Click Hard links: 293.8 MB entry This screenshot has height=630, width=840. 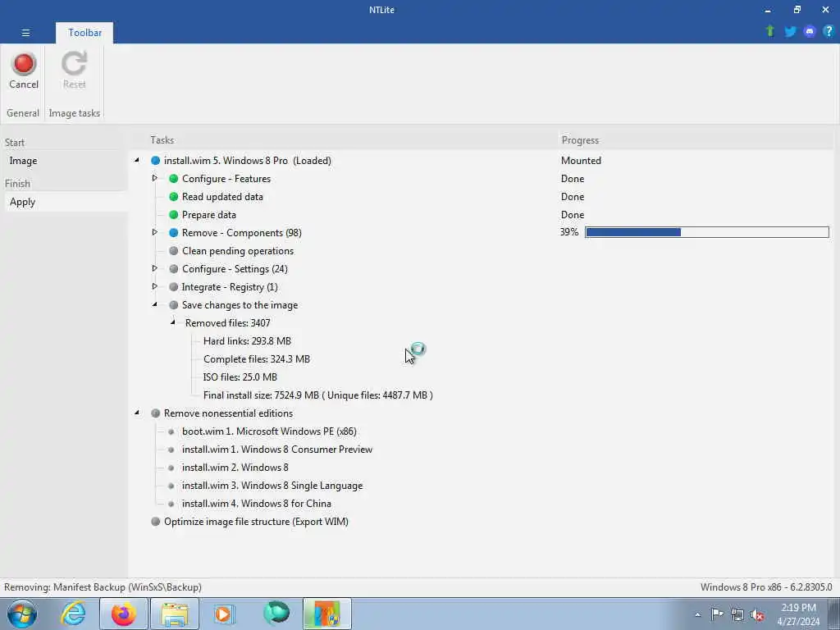point(247,341)
